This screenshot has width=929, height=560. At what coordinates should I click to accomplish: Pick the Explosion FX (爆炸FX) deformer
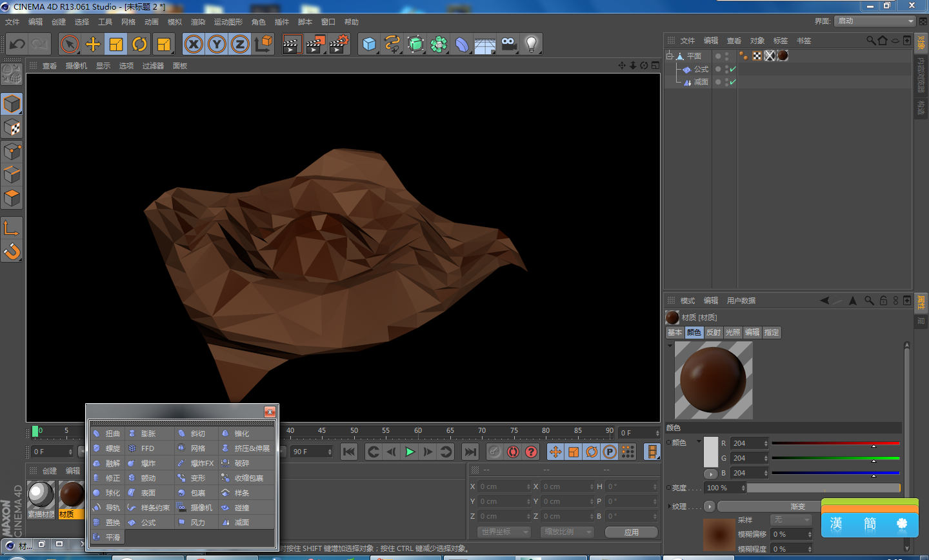click(196, 463)
